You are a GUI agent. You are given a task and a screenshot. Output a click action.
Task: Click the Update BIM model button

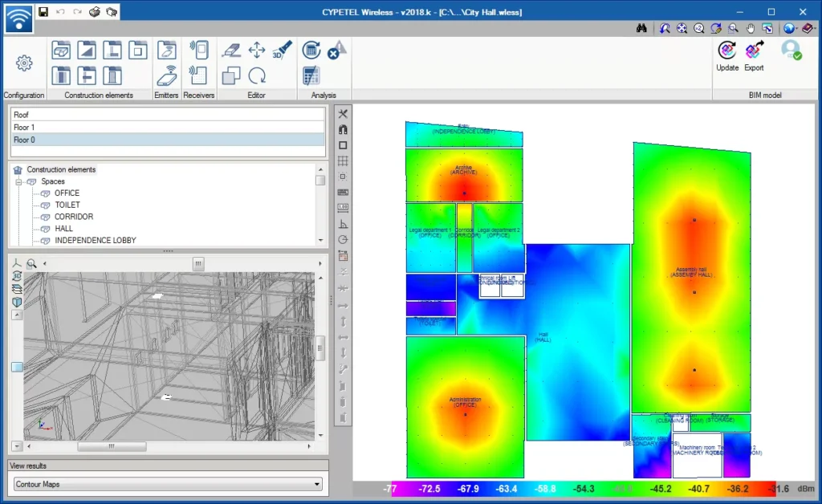[x=727, y=56]
